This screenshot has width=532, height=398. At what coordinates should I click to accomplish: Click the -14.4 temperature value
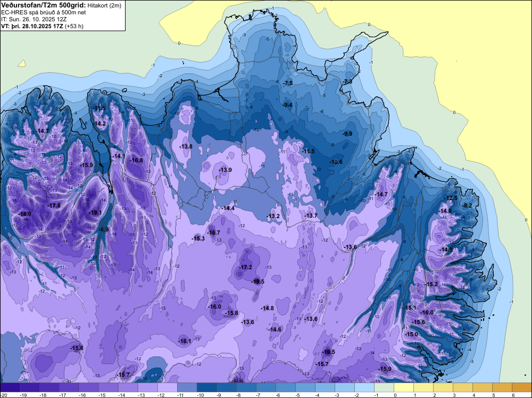(228, 208)
